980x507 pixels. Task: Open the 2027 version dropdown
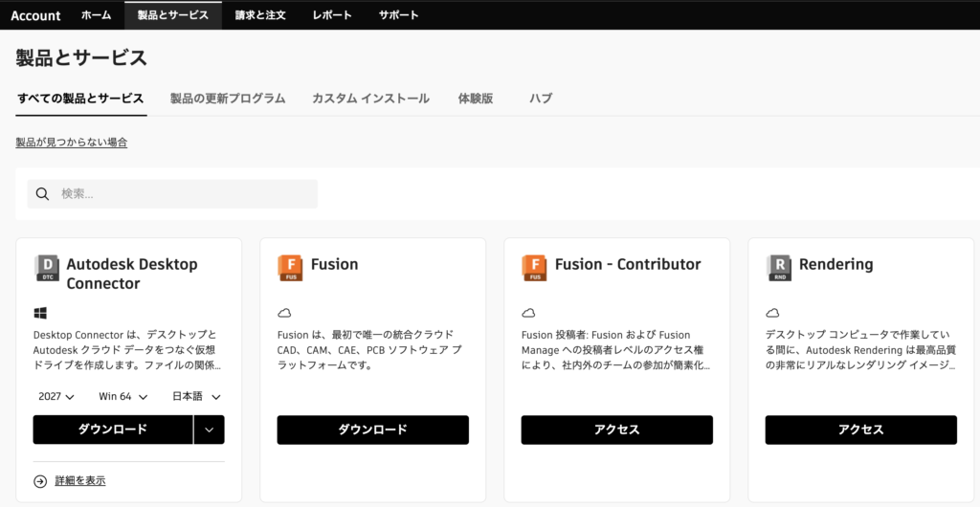pyautogui.click(x=56, y=396)
